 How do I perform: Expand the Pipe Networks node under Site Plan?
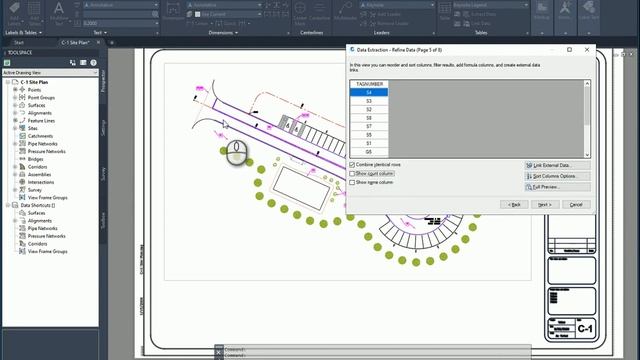pyautogui.click(x=15, y=144)
